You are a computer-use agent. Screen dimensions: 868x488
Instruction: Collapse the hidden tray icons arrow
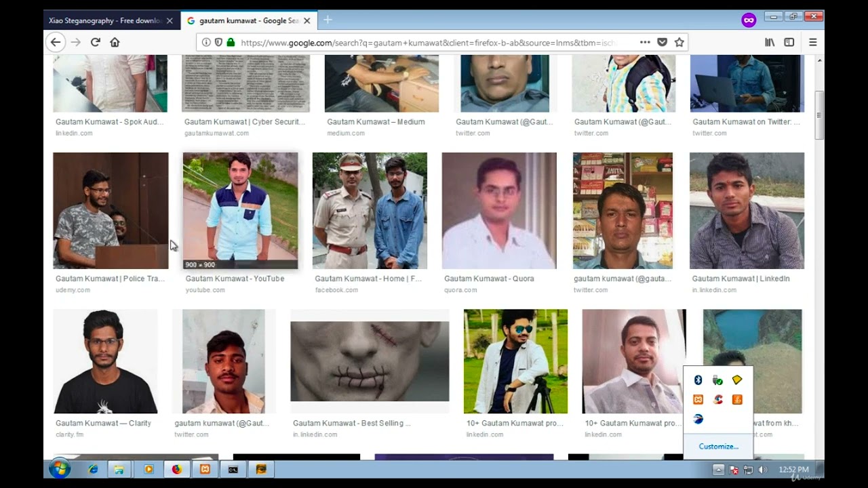(719, 470)
